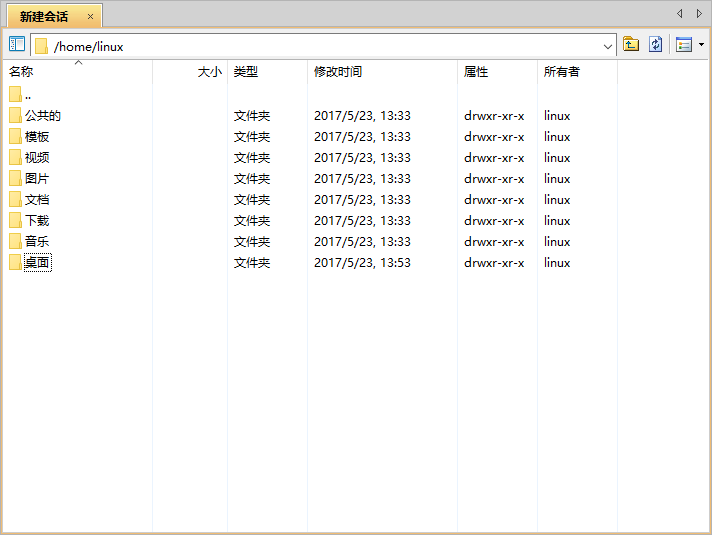
Task: Click the folder icon beside 公共的
Action: [x=15, y=115]
